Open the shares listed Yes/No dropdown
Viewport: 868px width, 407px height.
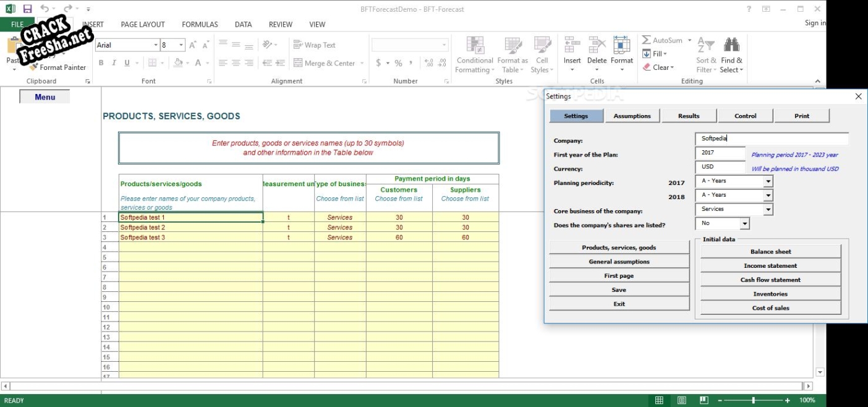(744, 224)
